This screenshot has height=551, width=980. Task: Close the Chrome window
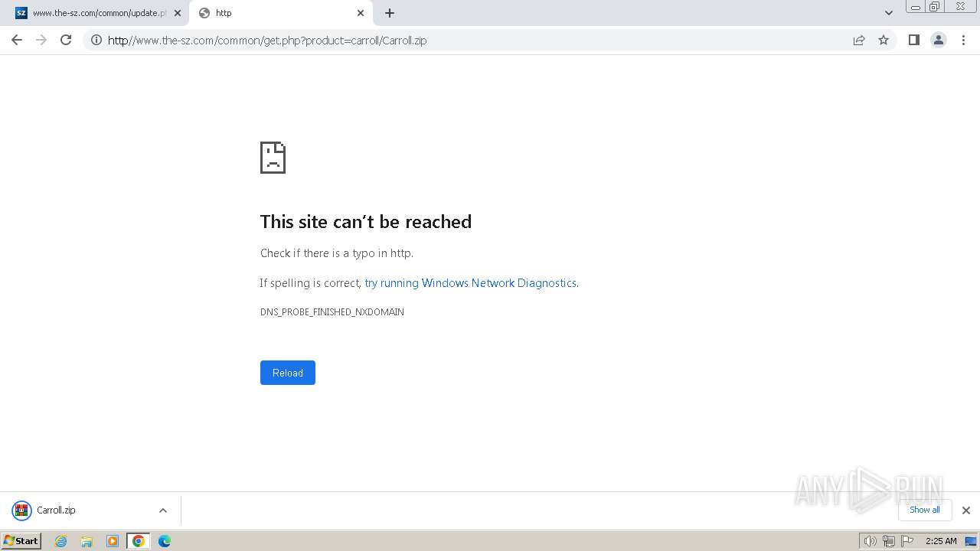click(x=960, y=7)
